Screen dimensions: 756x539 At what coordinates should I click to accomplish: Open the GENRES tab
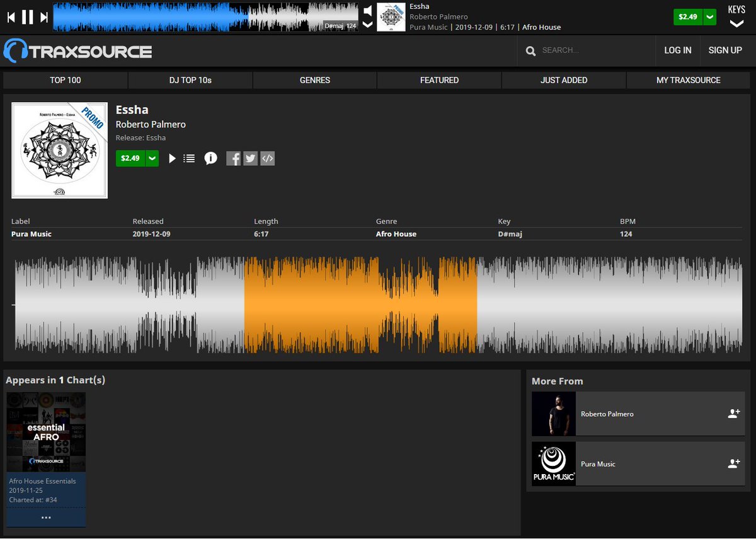pos(315,80)
